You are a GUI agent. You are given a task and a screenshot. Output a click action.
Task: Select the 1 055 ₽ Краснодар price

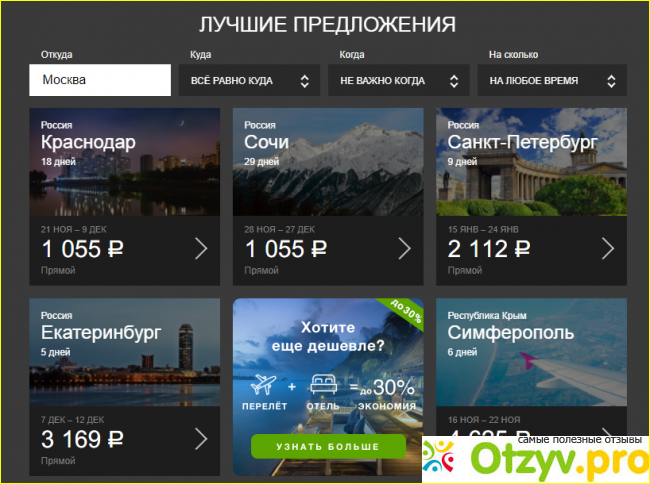pos(82,249)
